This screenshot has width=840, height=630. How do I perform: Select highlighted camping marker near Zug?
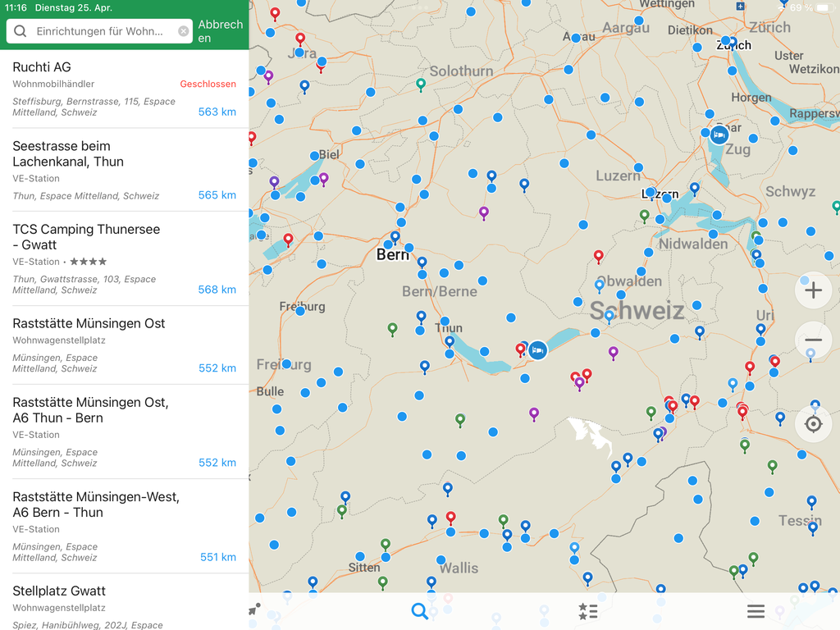(x=719, y=135)
